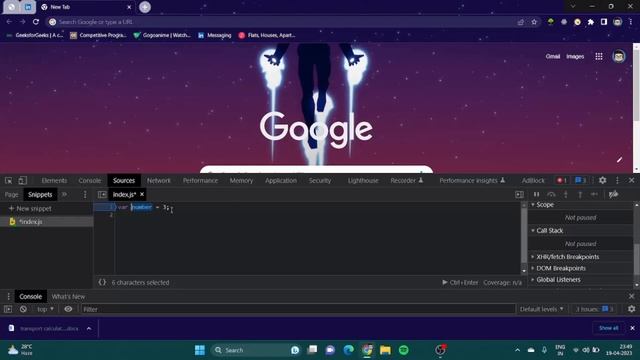Toggle the device toolbar icon
Screen dimensions: 640x360
click(22, 180)
